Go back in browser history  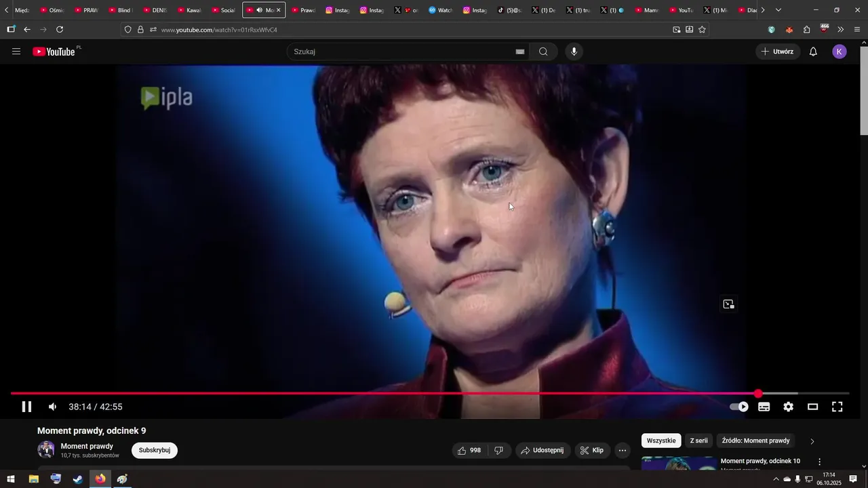pos(27,30)
